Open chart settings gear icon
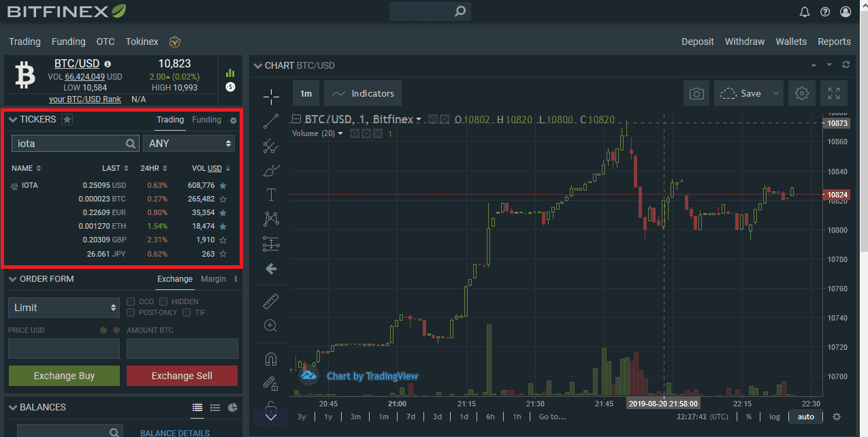The height and width of the screenshot is (437, 868). pyautogui.click(x=801, y=94)
